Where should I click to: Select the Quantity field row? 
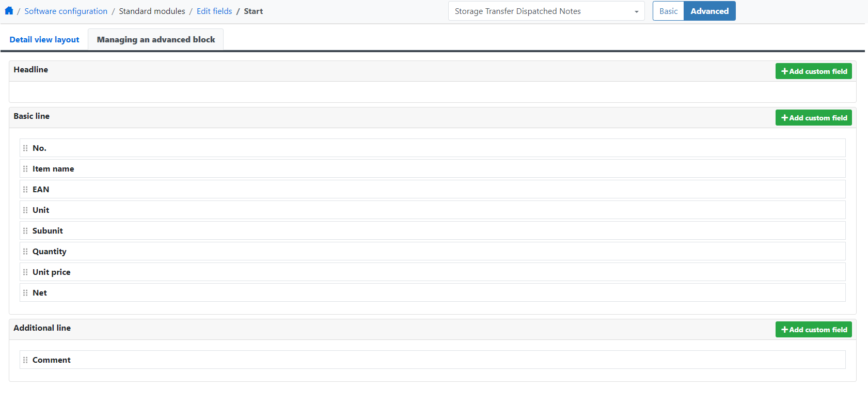pyautogui.click(x=433, y=251)
